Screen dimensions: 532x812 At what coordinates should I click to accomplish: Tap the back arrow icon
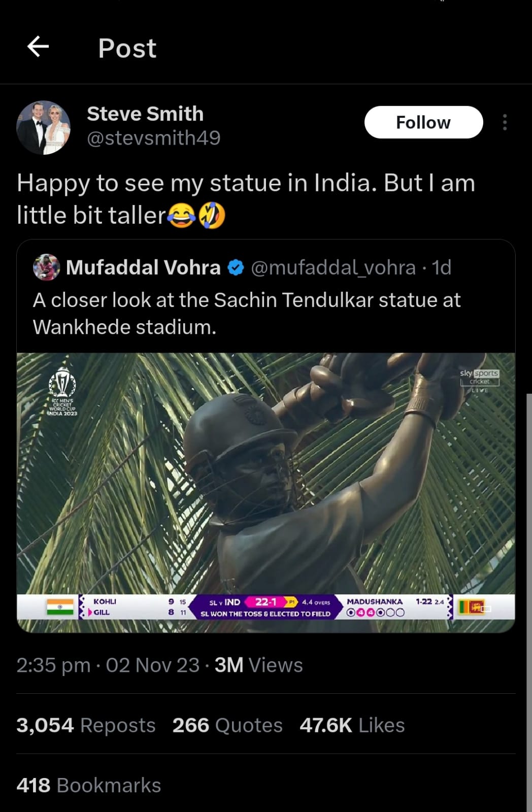[x=38, y=47]
